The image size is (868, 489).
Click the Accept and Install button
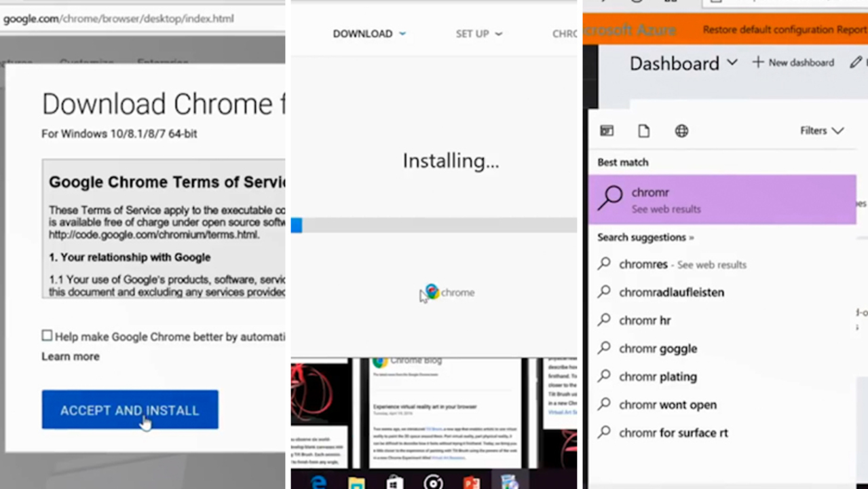point(130,410)
